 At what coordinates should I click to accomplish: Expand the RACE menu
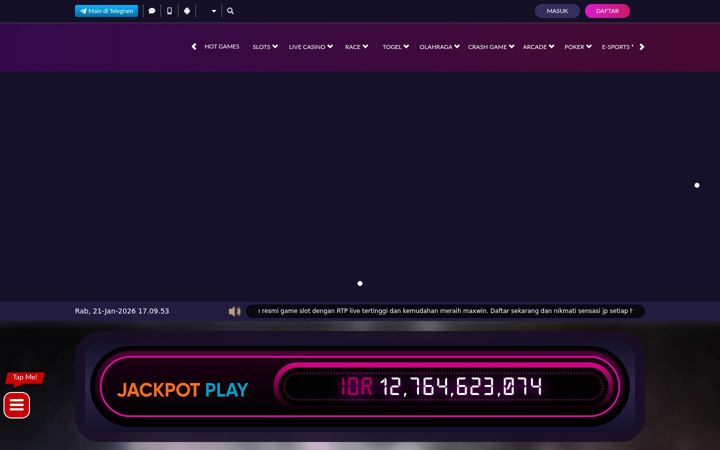point(356,47)
